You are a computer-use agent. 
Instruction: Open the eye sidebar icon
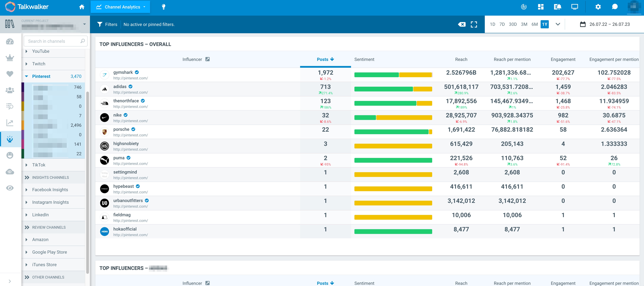(10, 188)
